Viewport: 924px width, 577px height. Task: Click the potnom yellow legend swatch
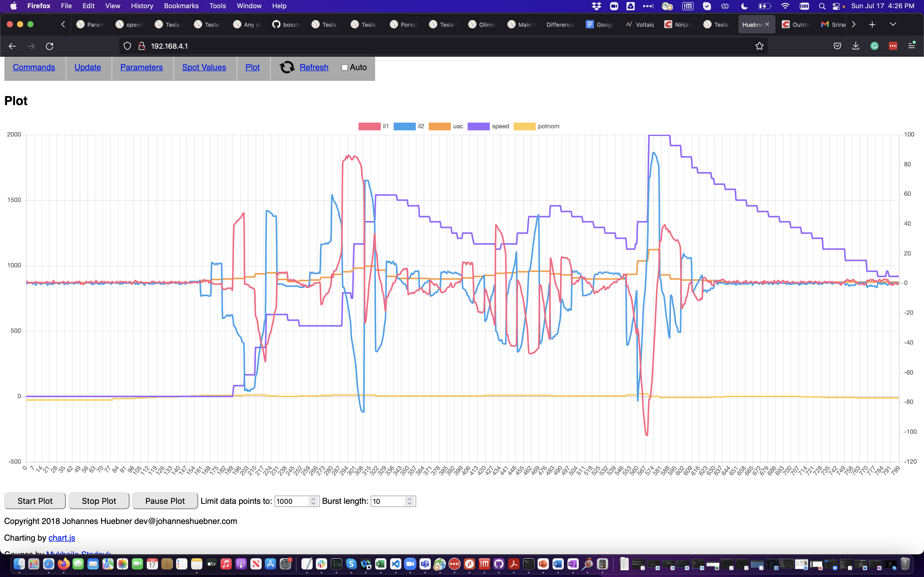coord(524,126)
